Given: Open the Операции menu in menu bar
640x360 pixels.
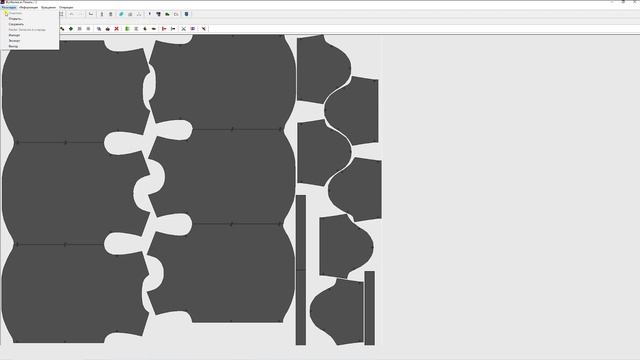Looking at the screenshot, I should [x=66, y=7].
